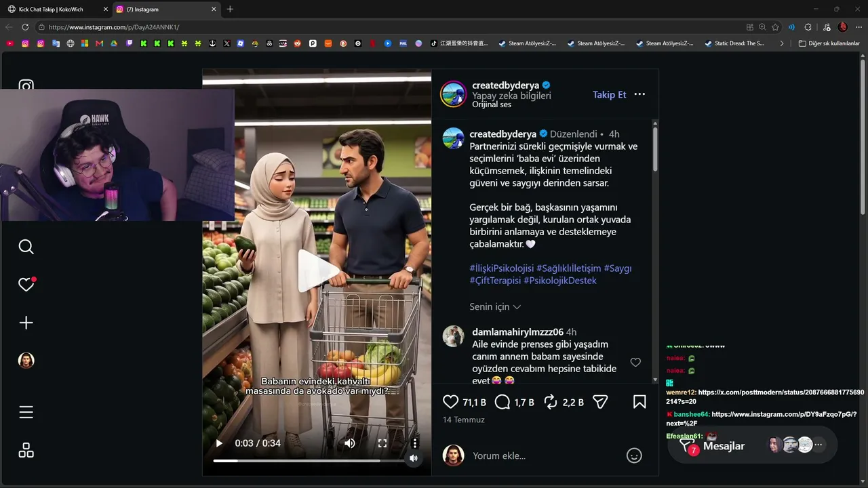The height and width of the screenshot is (488, 868).
Task: Open X bookmark in bookmarks bar
Action: point(226,43)
